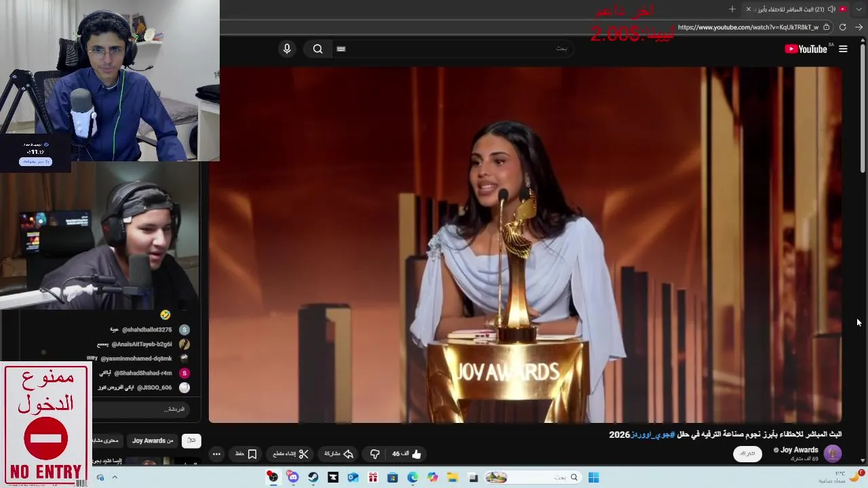The width and height of the screenshot is (868, 488).
Task: Click the YouTube search magnifier button
Action: coord(317,49)
